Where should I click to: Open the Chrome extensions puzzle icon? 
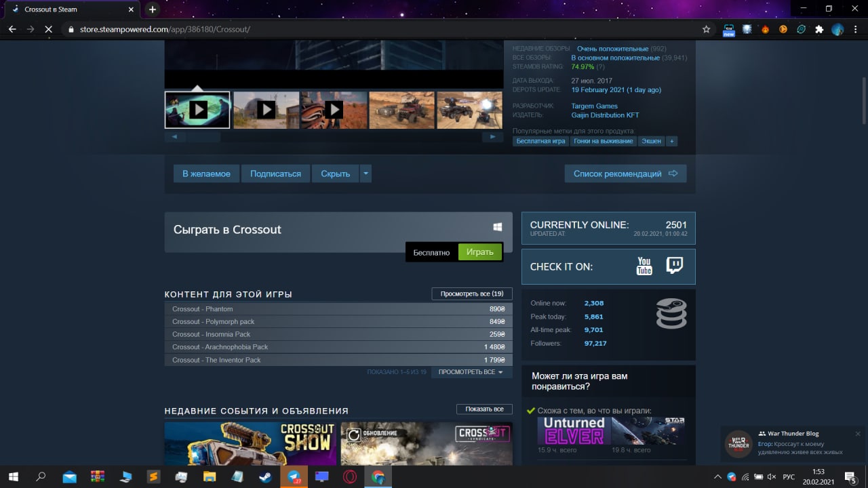coord(819,29)
